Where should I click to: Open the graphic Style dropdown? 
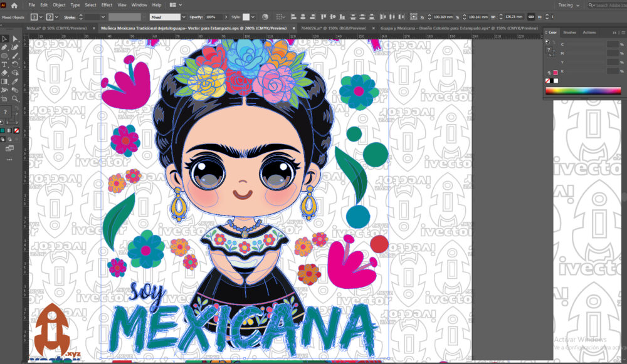click(253, 17)
